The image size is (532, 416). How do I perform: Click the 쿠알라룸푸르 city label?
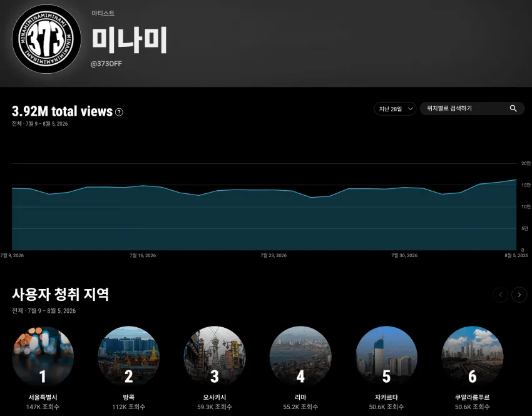click(473, 397)
